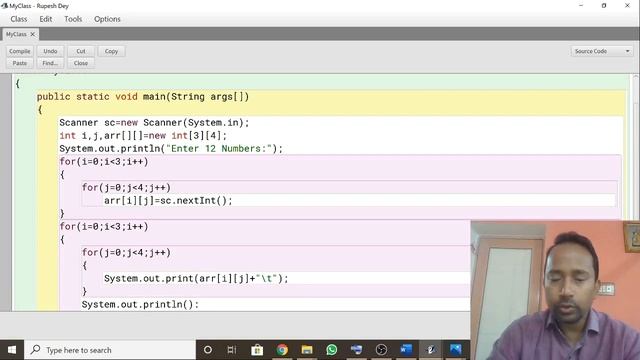Click the Close toolbar button
Viewport: 640px width, 360px height.
point(81,63)
